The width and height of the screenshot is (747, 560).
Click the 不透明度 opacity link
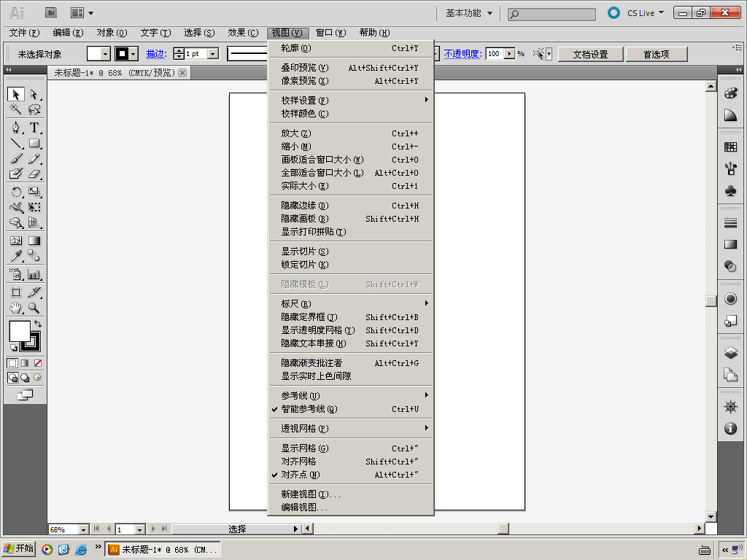click(462, 54)
